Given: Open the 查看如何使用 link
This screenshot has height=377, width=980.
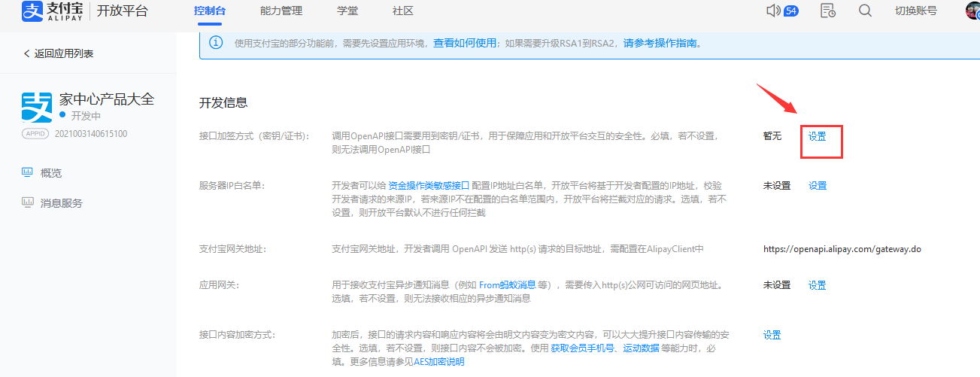Looking at the screenshot, I should (x=465, y=43).
